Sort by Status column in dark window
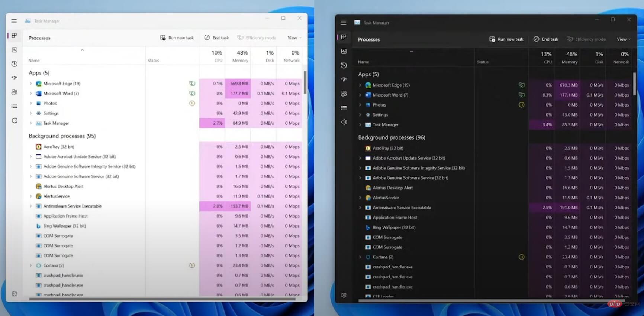644x316 pixels. 501,58
